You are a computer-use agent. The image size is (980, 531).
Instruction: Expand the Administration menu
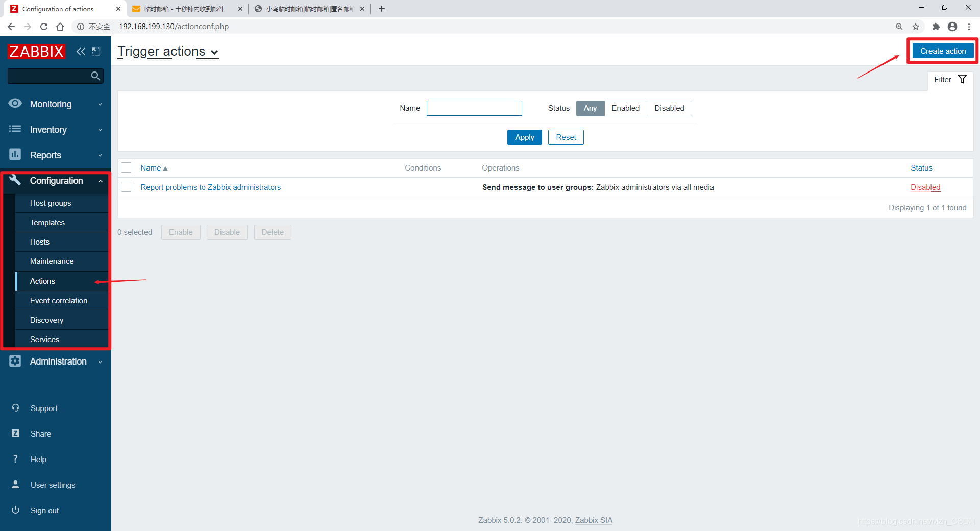click(x=100, y=361)
